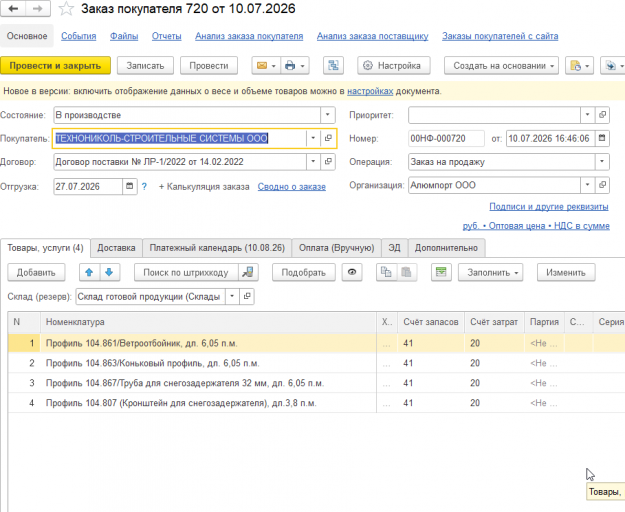The width and height of the screenshot is (625, 512).
Task: Open Настройка settings button
Action: coord(394,66)
